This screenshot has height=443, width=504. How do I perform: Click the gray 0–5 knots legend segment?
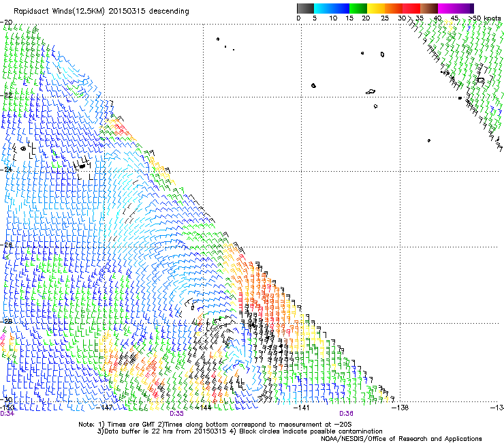pos(305,8)
